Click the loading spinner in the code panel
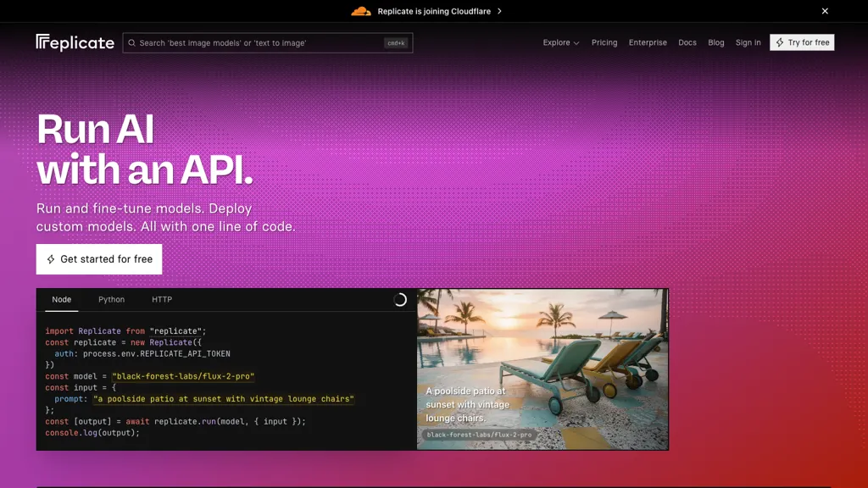The height and width of the screenshot is (488, 868). 399,299
